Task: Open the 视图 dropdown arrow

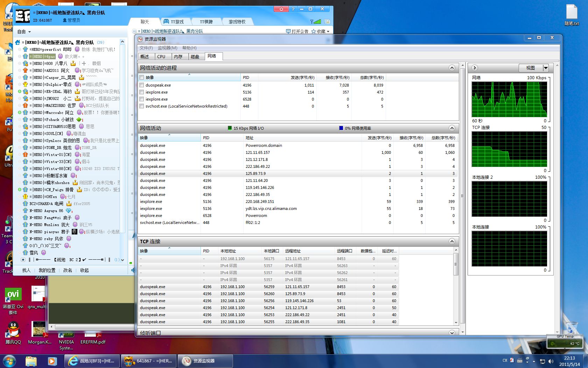Action: point(545,68)
